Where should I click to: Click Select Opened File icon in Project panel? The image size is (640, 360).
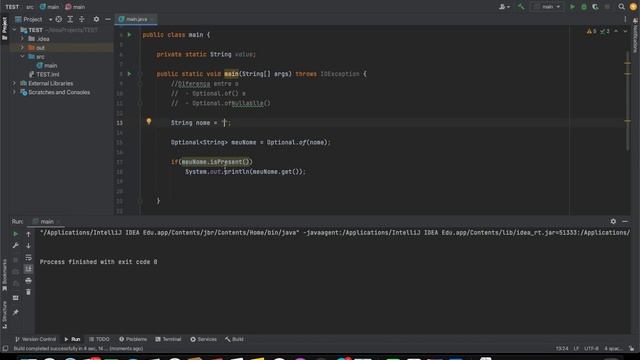tap(59, 19)
